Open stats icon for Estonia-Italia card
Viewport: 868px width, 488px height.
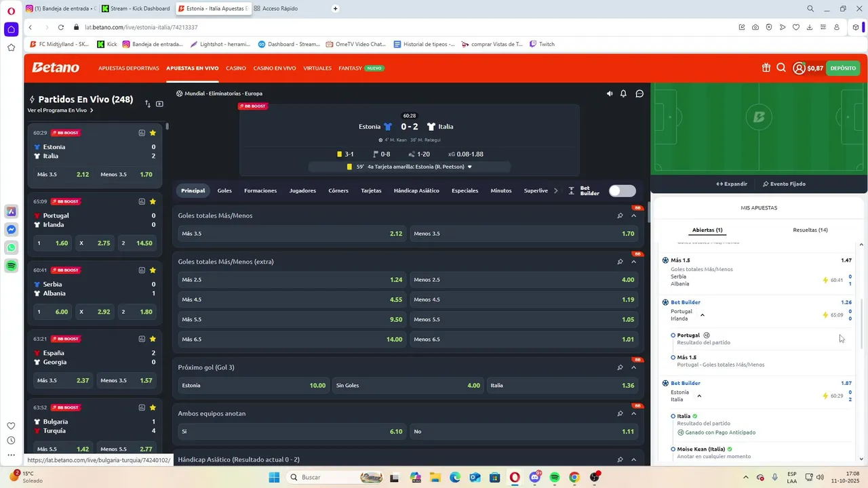tap(142, 133)
